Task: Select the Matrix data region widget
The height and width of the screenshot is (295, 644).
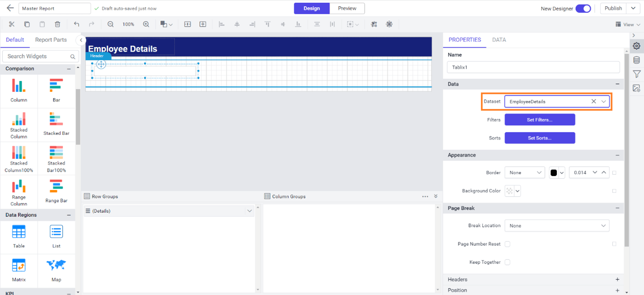Action: pos(19,271)
